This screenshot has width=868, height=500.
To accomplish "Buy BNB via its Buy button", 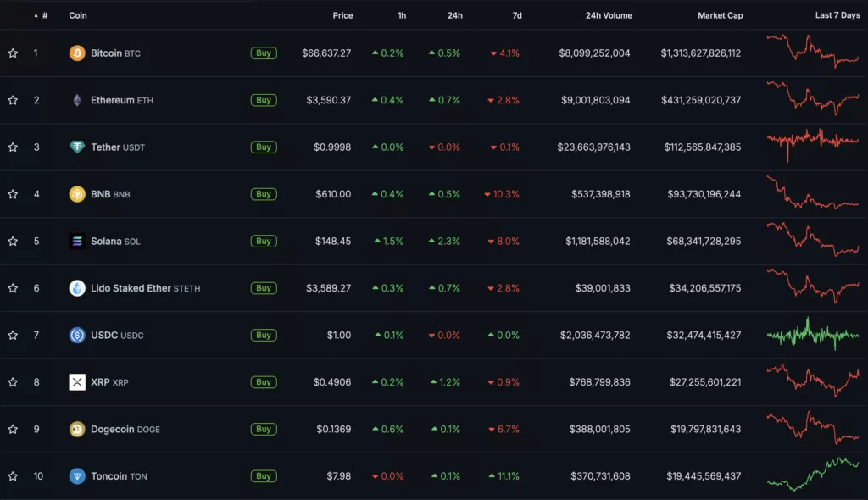I will (x=264, y=194).
